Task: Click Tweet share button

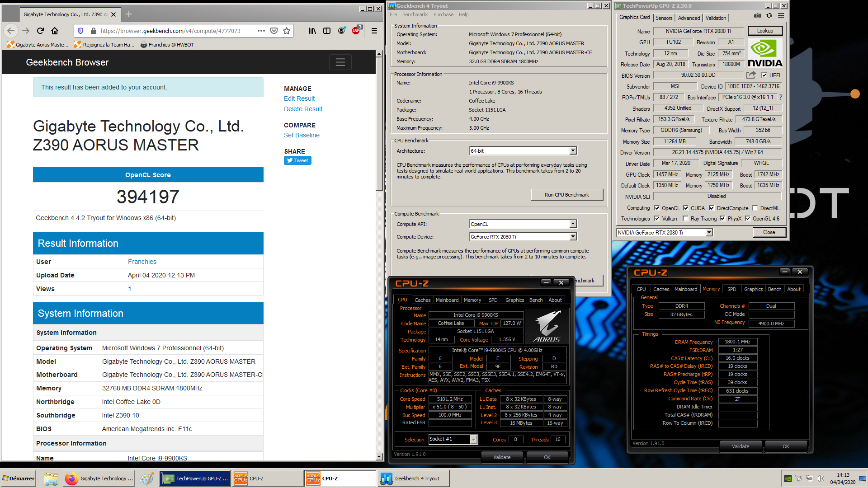Action: point(297,160)
